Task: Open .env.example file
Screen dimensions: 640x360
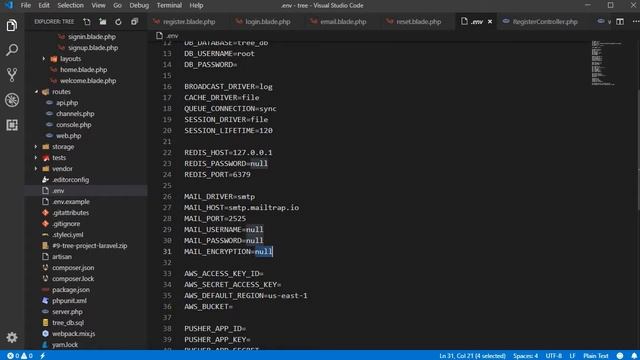Action: pyautogui.click(x=71, y=202)
